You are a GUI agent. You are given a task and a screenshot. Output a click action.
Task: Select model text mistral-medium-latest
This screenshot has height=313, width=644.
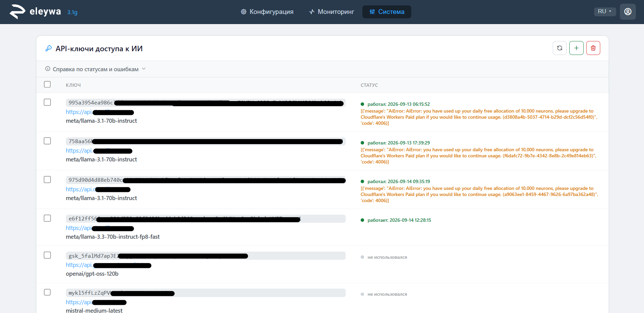[94, 310]
